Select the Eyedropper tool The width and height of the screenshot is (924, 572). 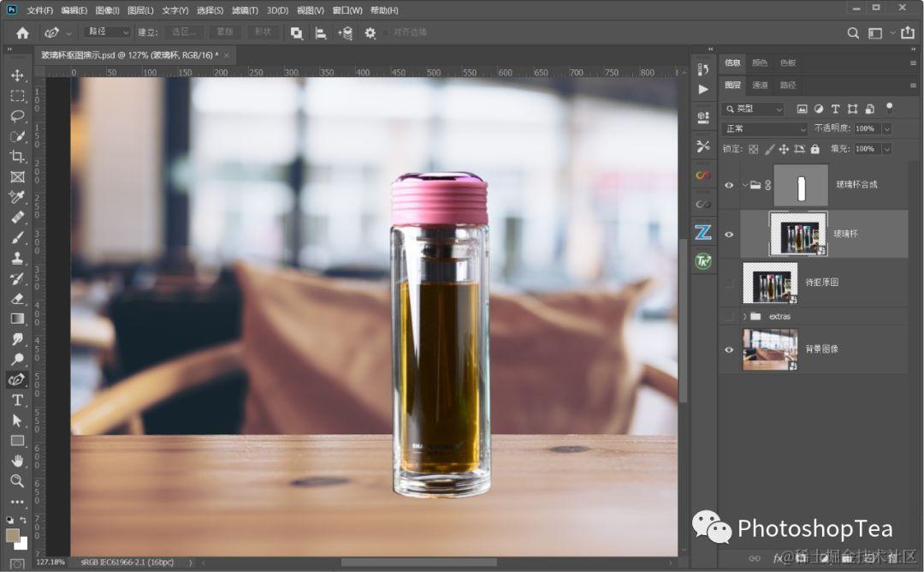point(17,197)
